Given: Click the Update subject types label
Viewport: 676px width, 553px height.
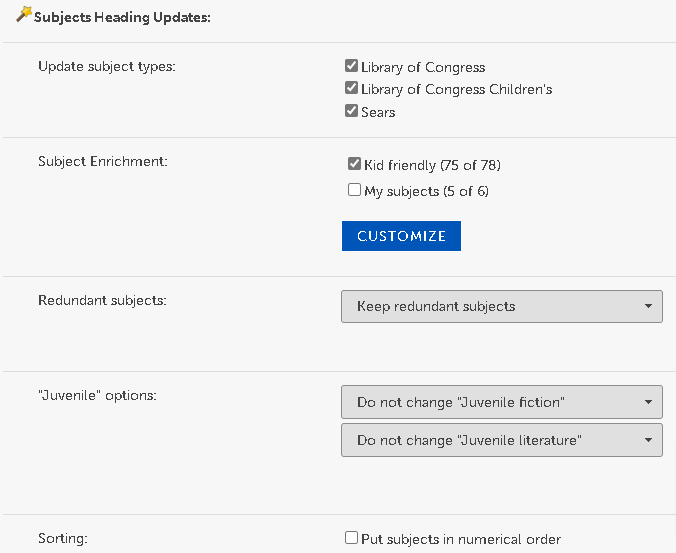Looking at the screenshot, I should tap(106, 67).
